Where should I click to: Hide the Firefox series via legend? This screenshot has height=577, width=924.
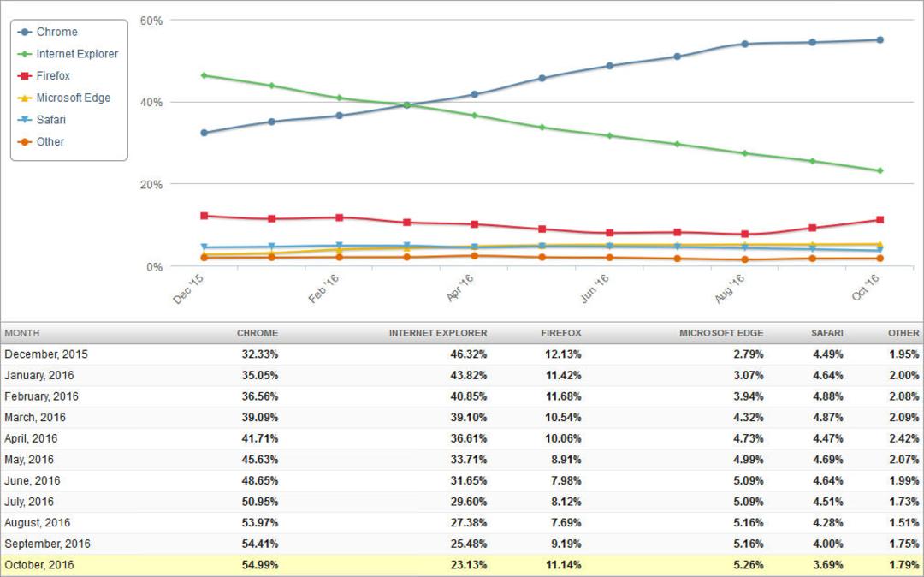(44, 75)
